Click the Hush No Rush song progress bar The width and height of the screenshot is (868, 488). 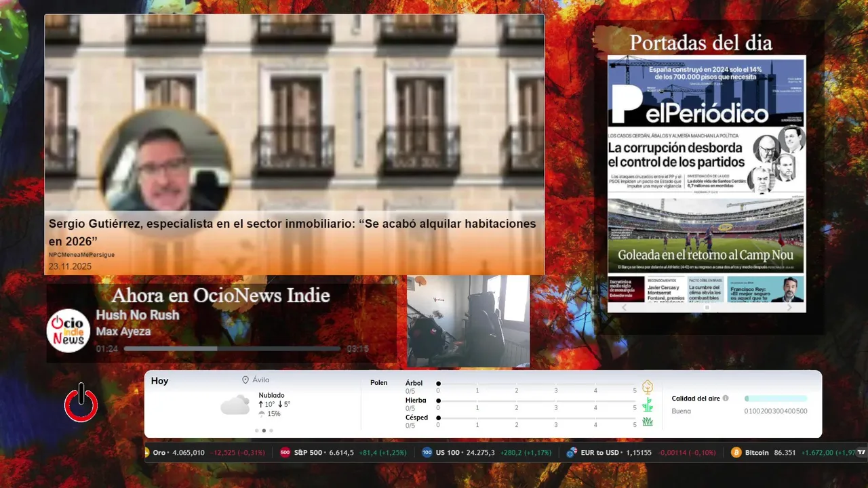(x=232, y=348)
